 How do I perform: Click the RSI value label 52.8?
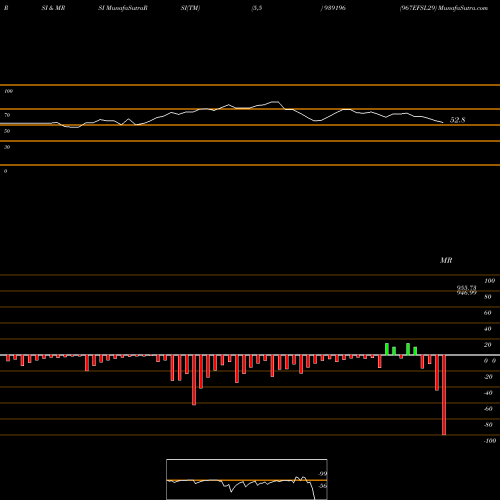(x=457, y=120)
